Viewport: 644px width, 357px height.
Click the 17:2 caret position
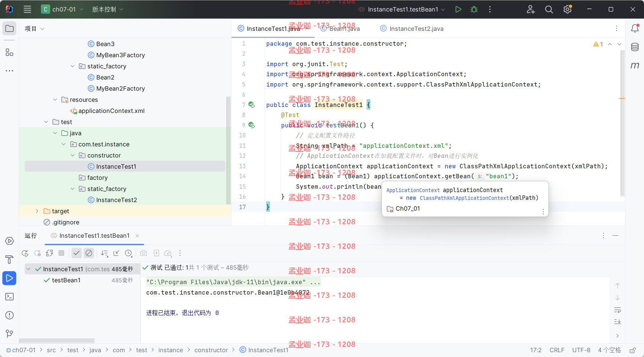pyautogui.click(x=536, y=350)
